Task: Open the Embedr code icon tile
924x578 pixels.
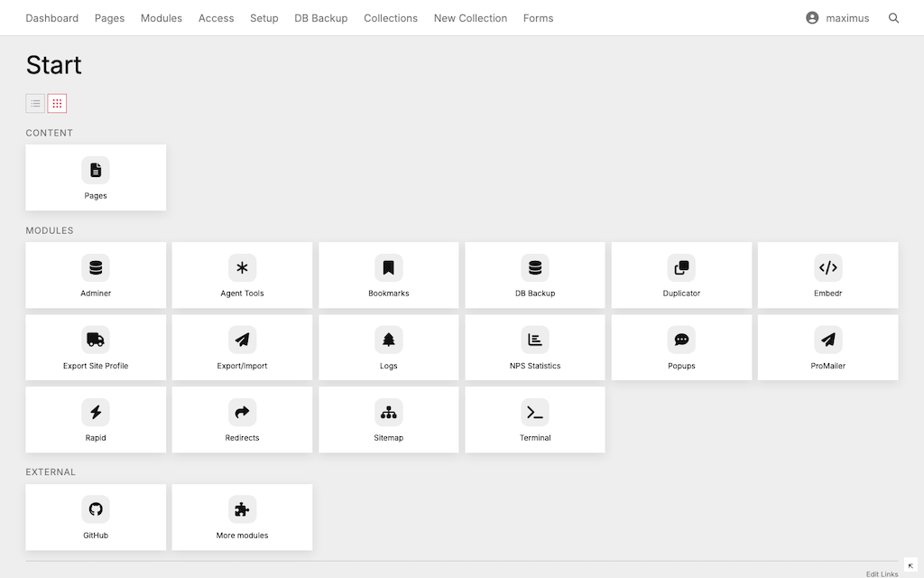Action: pos(827,268)
